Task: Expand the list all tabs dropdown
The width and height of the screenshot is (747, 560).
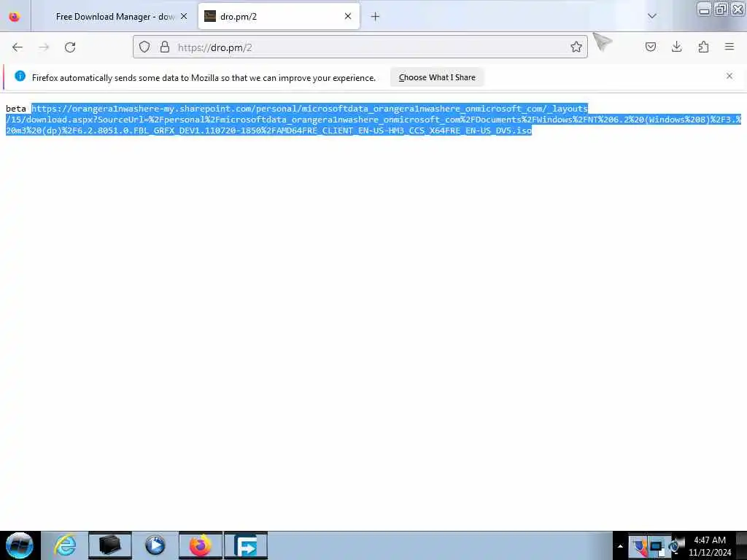Action: (652, 16)
